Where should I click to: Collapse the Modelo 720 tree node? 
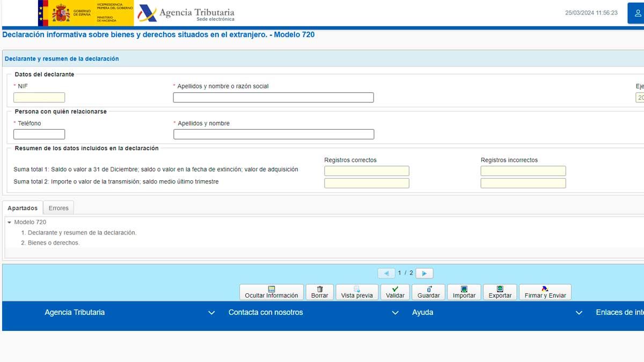tap(10, 222)
